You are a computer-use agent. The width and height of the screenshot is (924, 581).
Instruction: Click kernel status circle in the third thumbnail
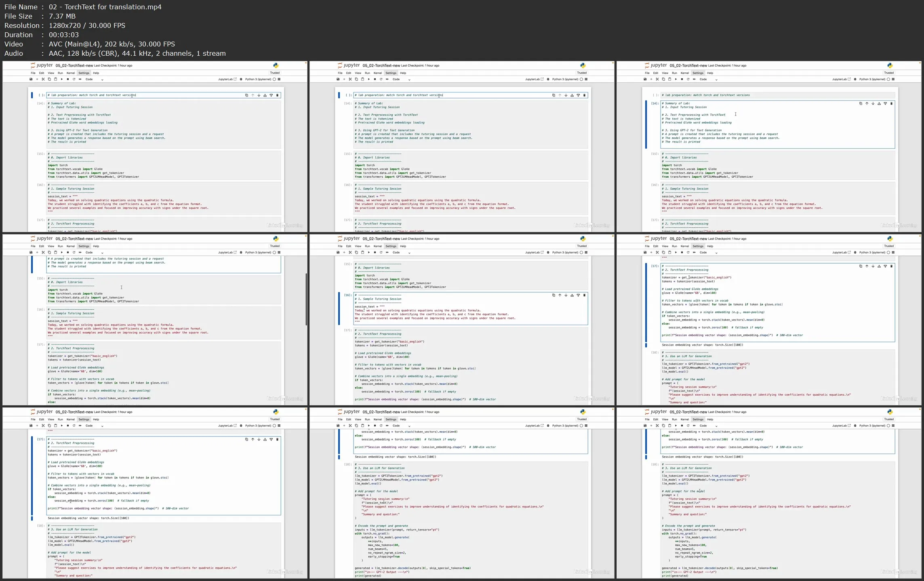888,79
